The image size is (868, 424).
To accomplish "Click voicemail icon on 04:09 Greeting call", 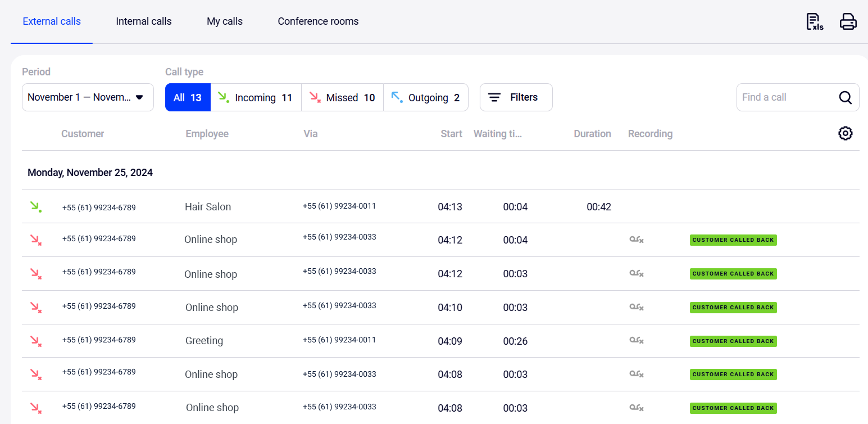I will pyautogui.click(x=636, y=341).
